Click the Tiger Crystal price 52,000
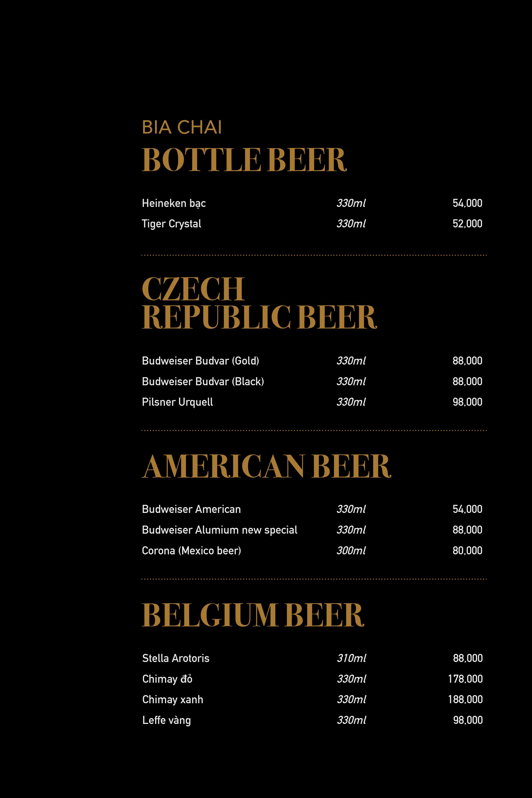532x798 pixels. pyautogui.click(x=467, y=224)
